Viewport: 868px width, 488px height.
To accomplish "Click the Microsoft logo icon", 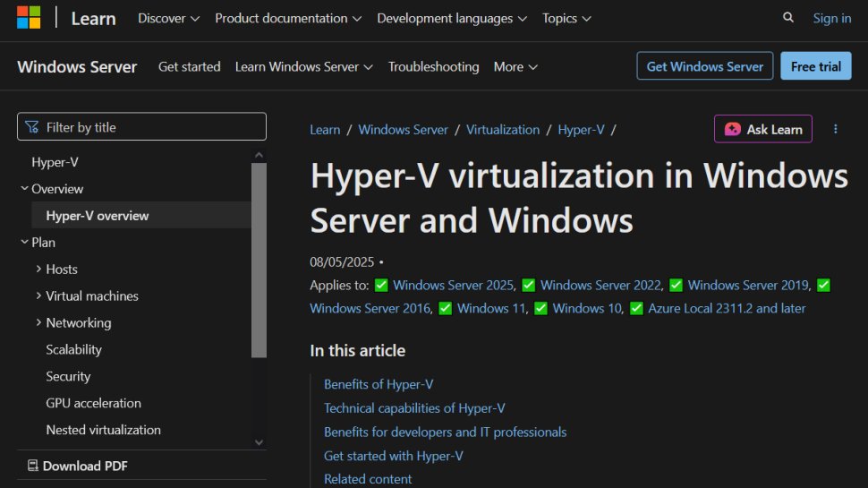I will coord(29,18).
